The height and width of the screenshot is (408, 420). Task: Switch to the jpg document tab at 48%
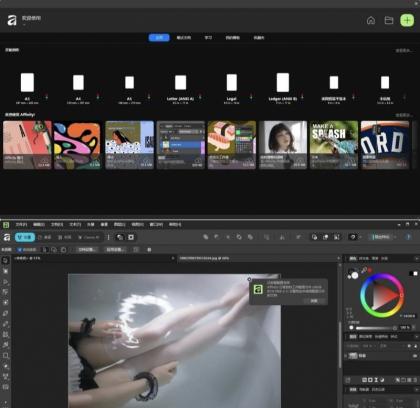point(204,258)
